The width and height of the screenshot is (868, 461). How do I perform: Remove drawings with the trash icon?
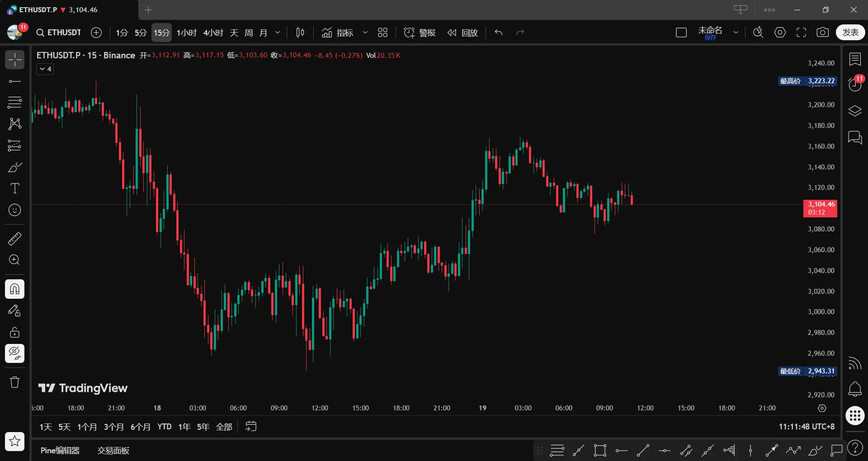14,382
